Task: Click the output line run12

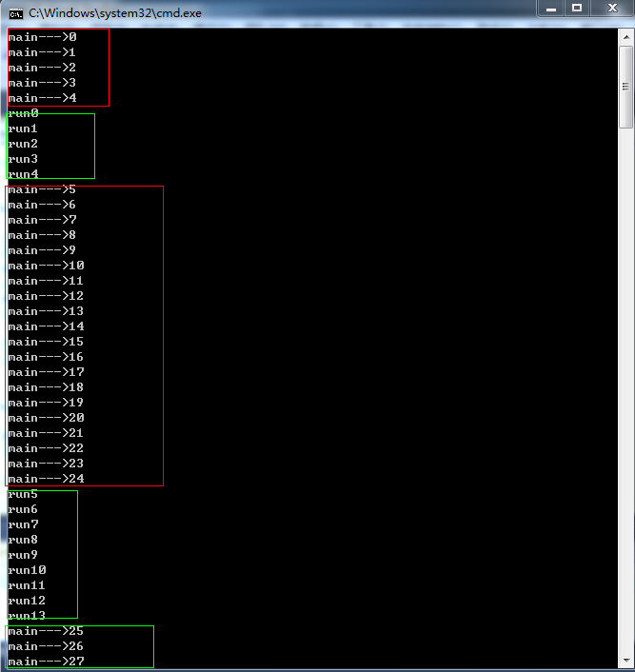Action: click(27, 601)
